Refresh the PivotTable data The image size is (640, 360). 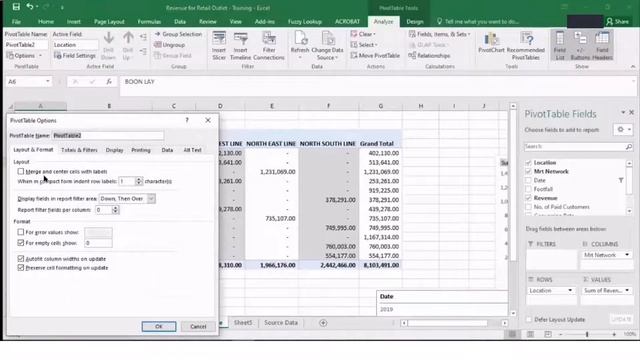coord(300,45)
